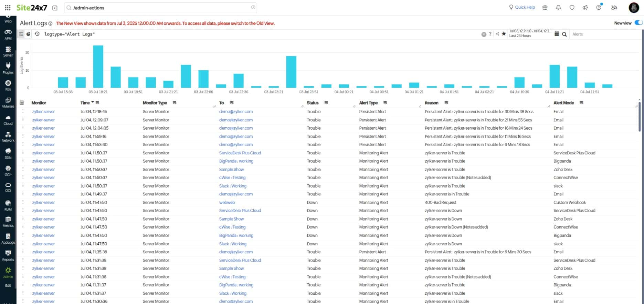Open the user profile avatar
Viewport: 644px width, 304px height.
pos(634,8)
